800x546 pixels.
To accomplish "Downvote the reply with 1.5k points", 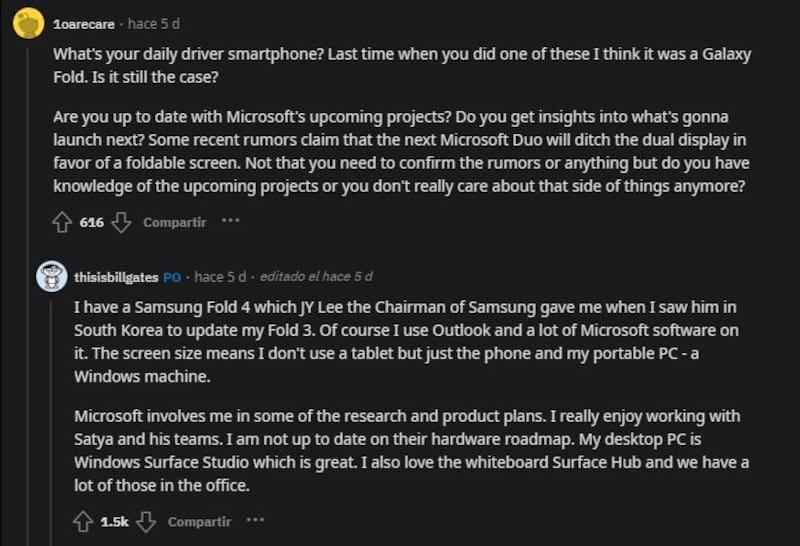I will (146, 521).
